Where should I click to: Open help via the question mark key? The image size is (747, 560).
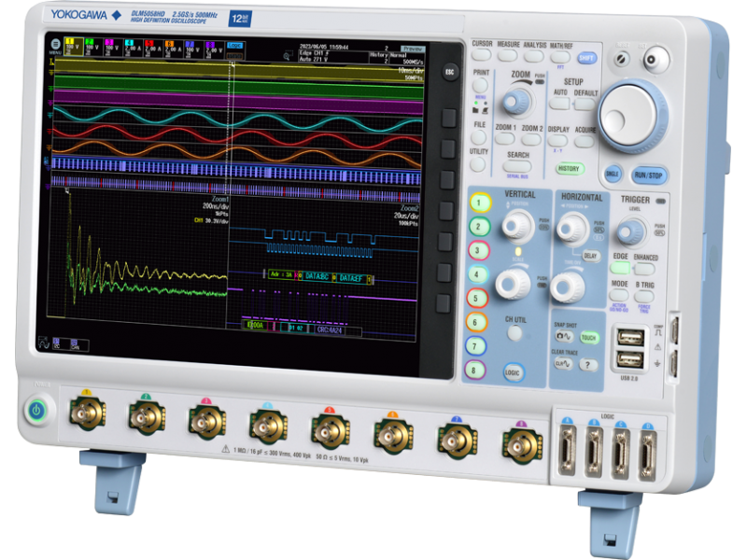(x=587, y=364)
